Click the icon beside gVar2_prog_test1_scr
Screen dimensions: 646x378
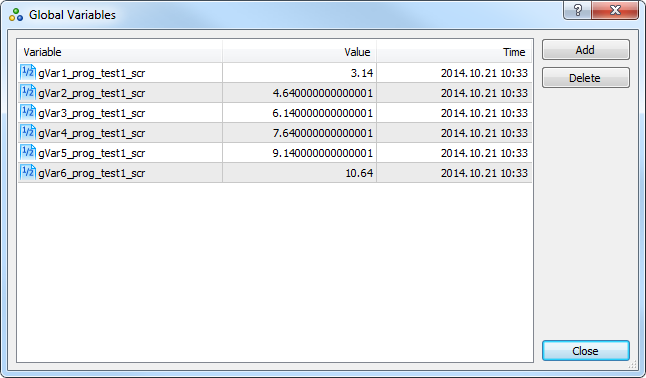pos(28,93)
